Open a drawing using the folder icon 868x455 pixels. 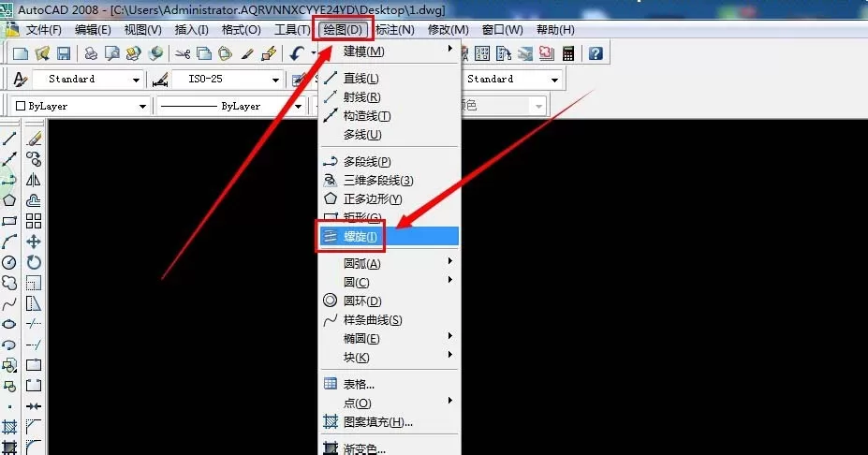coord(42,53)
